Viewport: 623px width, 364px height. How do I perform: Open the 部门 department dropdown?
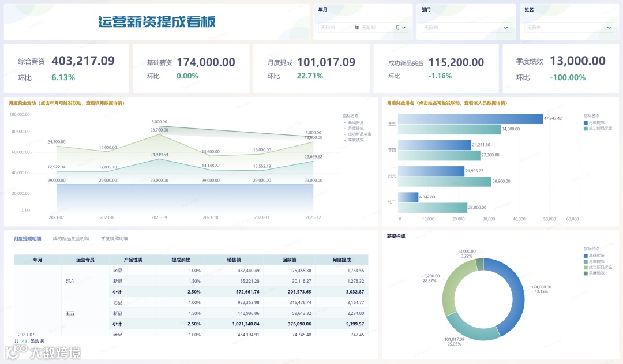point(466,28)
